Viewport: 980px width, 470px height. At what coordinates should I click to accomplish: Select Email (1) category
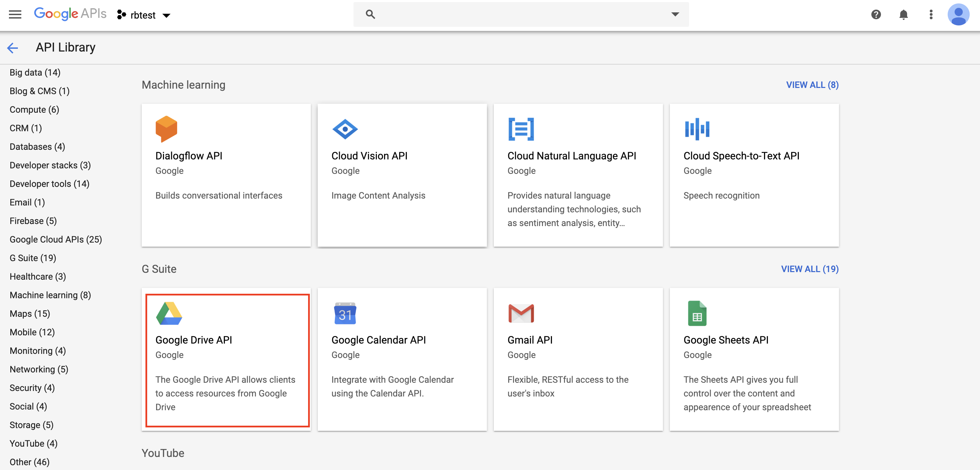(27, 202)
